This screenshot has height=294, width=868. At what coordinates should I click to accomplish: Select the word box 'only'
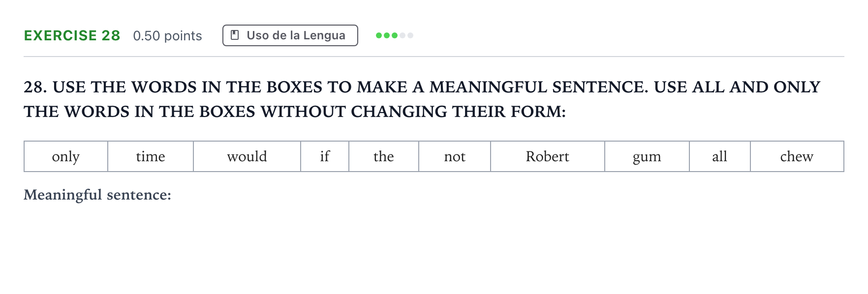[66, 156]
